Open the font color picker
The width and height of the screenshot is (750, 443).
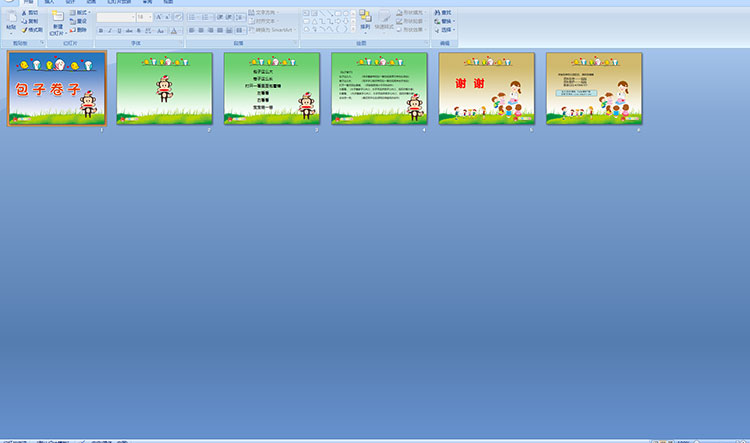click(x=174, y=31)
